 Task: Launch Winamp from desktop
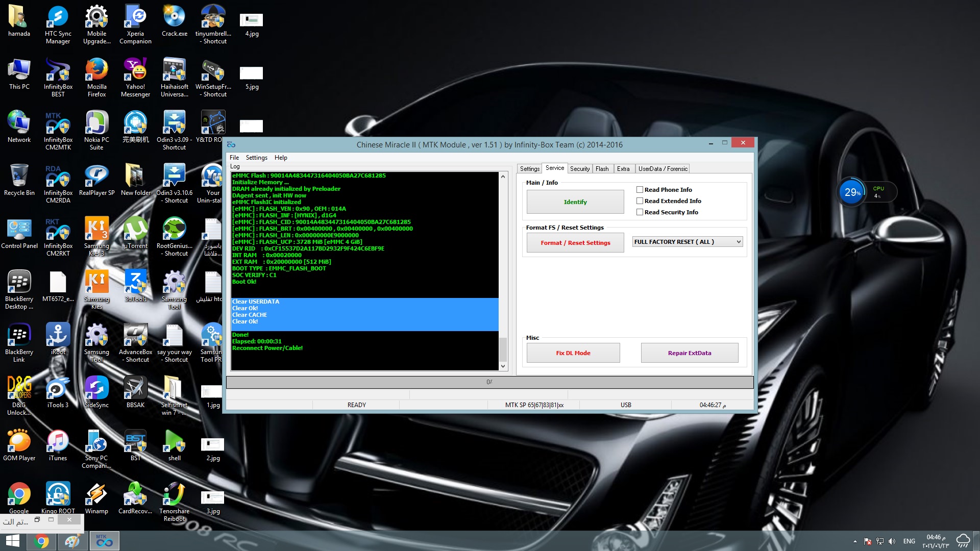[96, 499]
